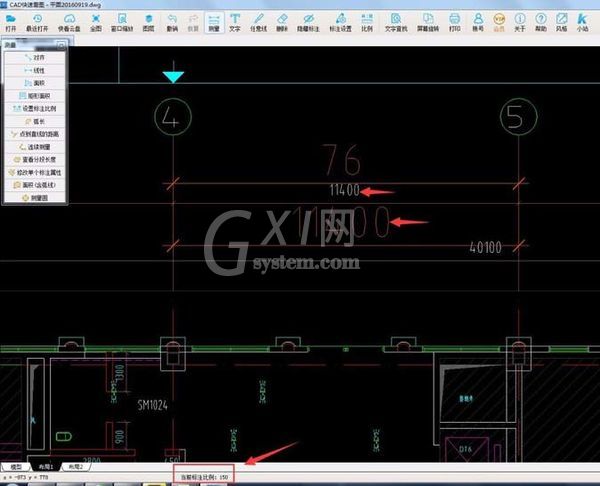Switch to the 布局2 layout tab
The image size is (600, 486).
point(75,467)
